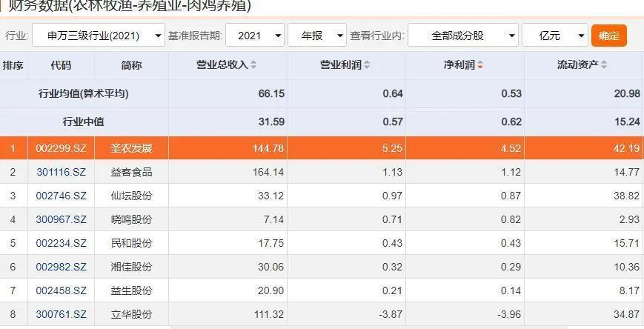Click the 代码 column header
The height and width of the screenshot is (329, 644).
point(61,65)
